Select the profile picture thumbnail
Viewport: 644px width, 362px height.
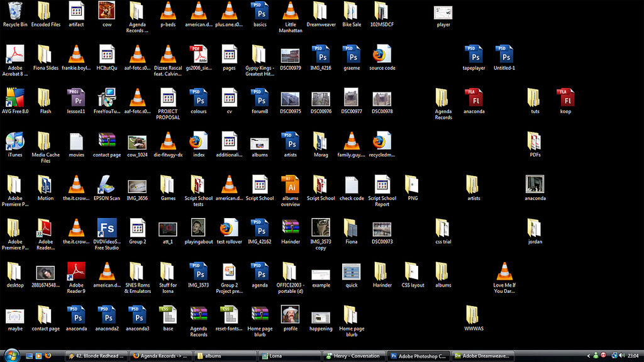click(x=291, y=314)
